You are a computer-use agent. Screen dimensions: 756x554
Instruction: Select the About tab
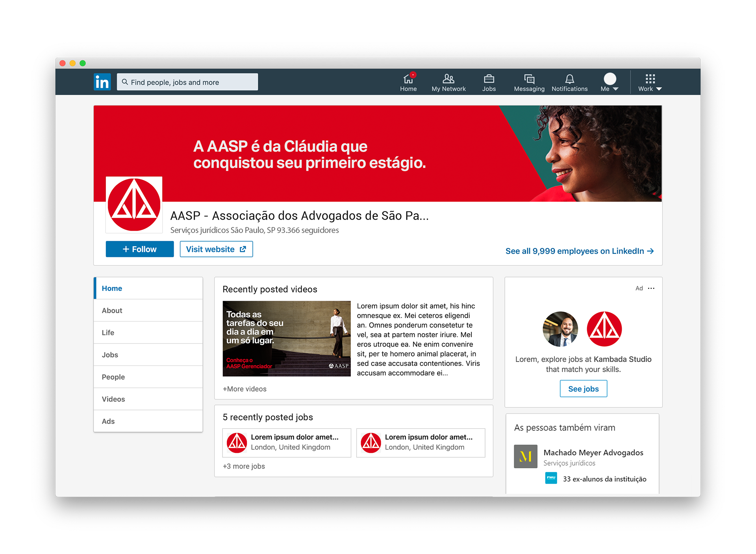148,310
